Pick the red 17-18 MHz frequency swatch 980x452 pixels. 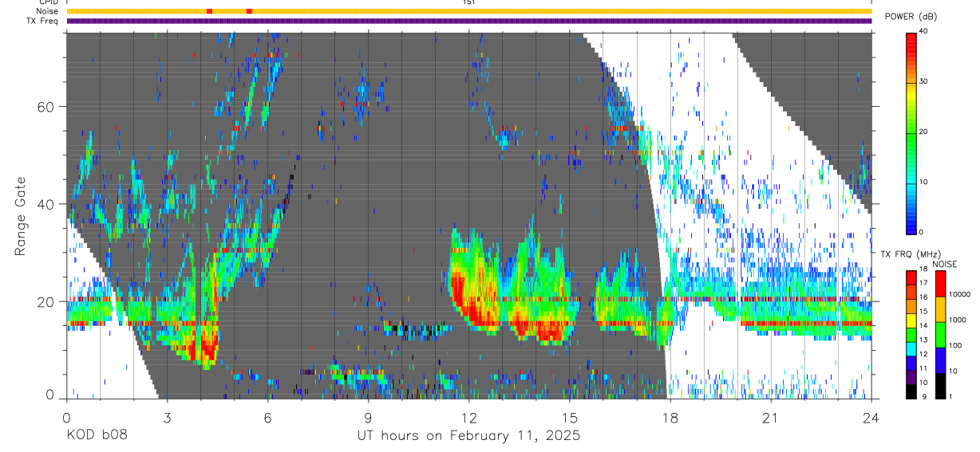pyautogui.click(x=912, y=277)
